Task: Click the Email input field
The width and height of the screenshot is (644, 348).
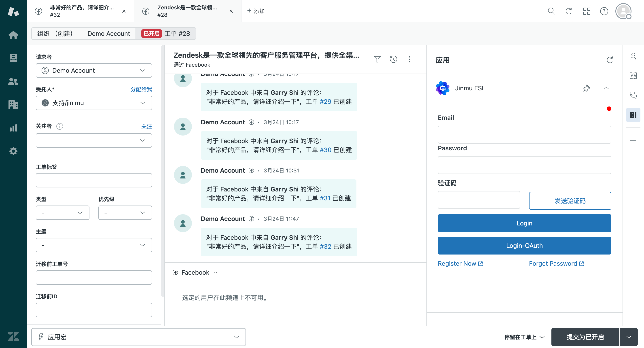Action: pos(524,135)
